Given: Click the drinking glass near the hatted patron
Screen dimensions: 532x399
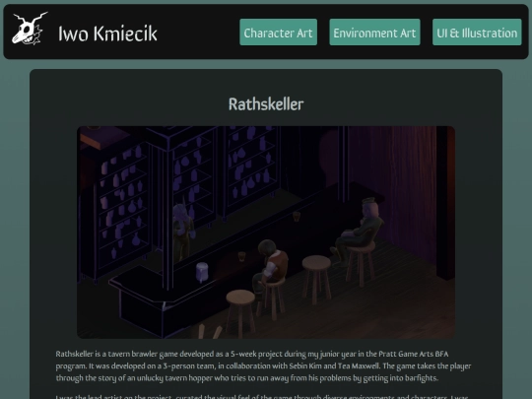Looking at the screenshot, I should (x=297, y=216).
